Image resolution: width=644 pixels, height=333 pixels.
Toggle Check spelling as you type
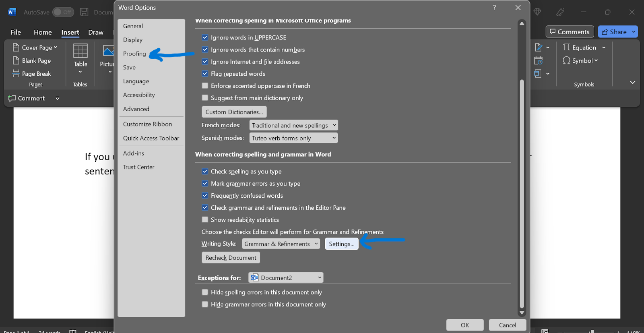coord(205,172)
